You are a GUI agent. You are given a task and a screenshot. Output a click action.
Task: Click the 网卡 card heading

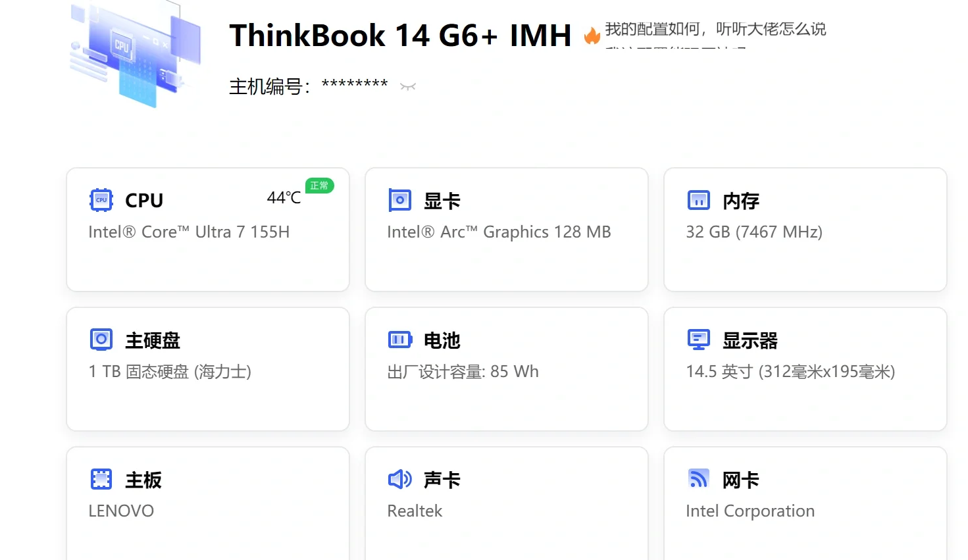pyautogui.click(x=741, y=480)
